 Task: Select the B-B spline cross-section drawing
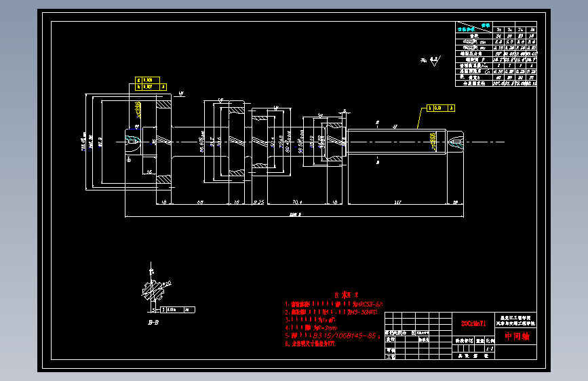pos(153,291)
